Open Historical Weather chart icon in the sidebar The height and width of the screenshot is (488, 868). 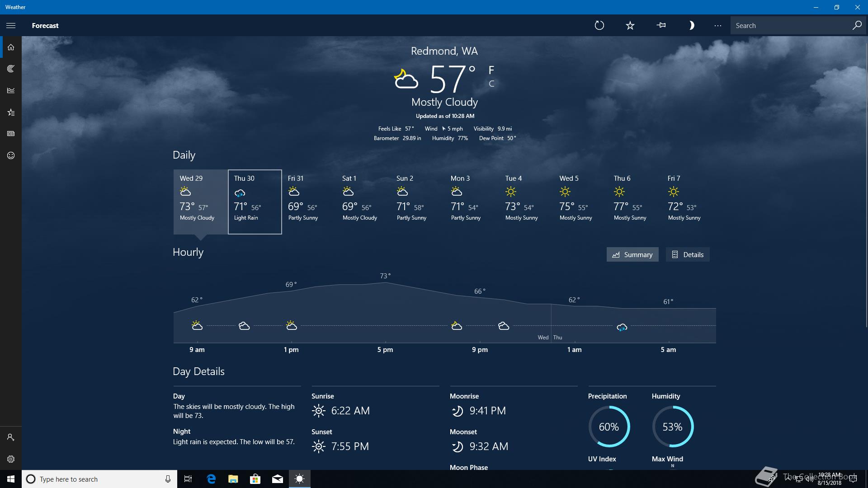[x=11, y=90]
